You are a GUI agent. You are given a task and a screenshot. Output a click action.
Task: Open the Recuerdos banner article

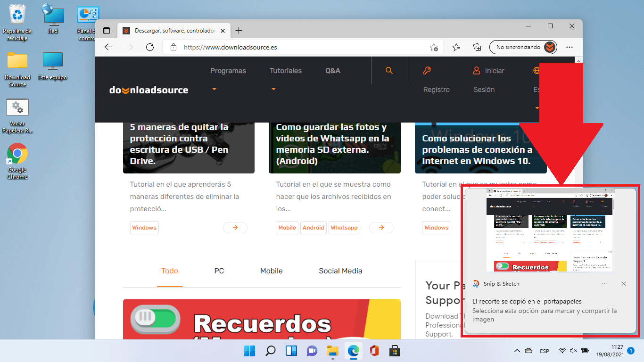pyautogui.click(x=262, y=319)
